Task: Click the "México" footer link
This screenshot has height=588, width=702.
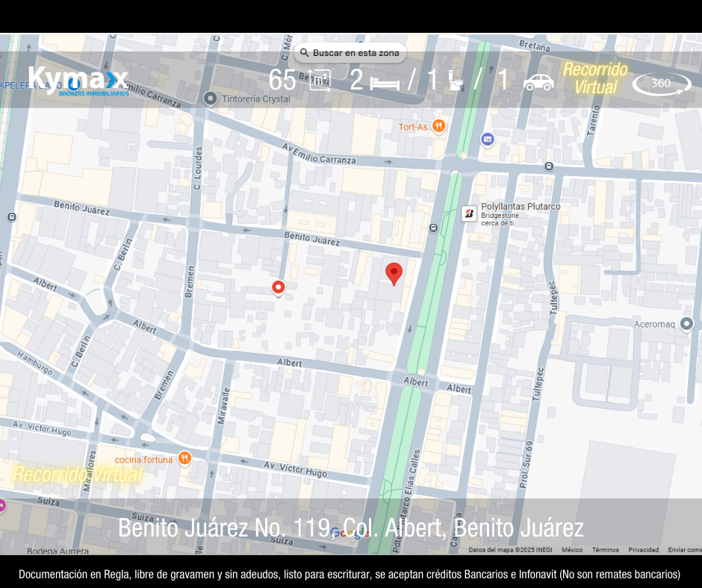Action: coord(572,549)
